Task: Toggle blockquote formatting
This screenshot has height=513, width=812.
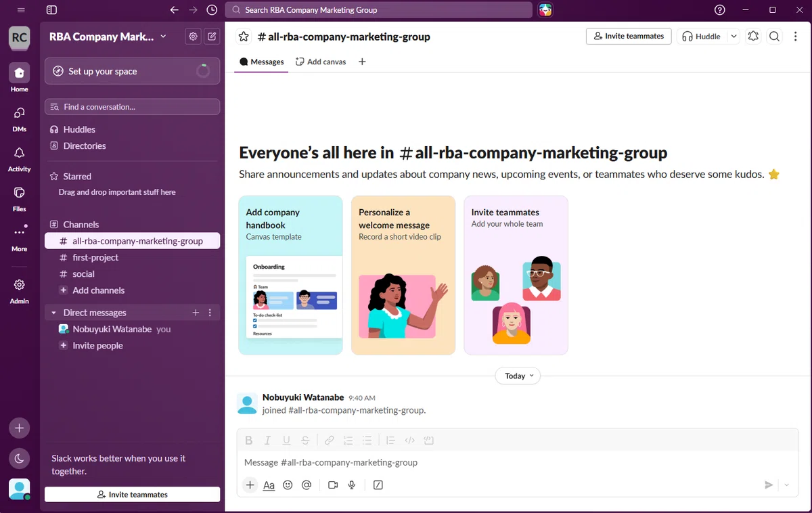Action: click(x=390, y=440)
